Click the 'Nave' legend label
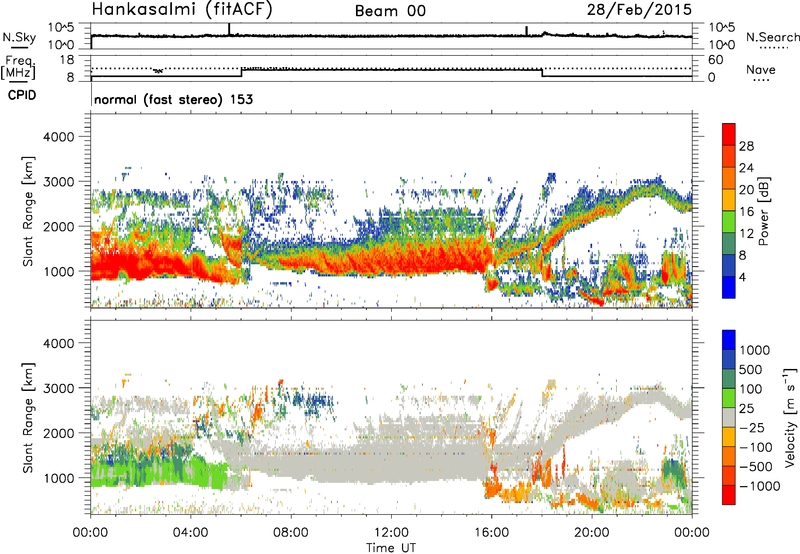Viewport: 800px width, 554px height. coord(761,69)
